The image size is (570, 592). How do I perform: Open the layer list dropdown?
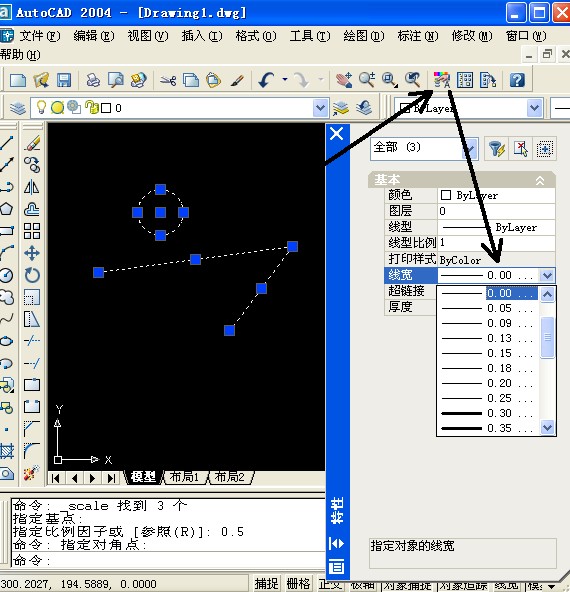tap(320, 108)
